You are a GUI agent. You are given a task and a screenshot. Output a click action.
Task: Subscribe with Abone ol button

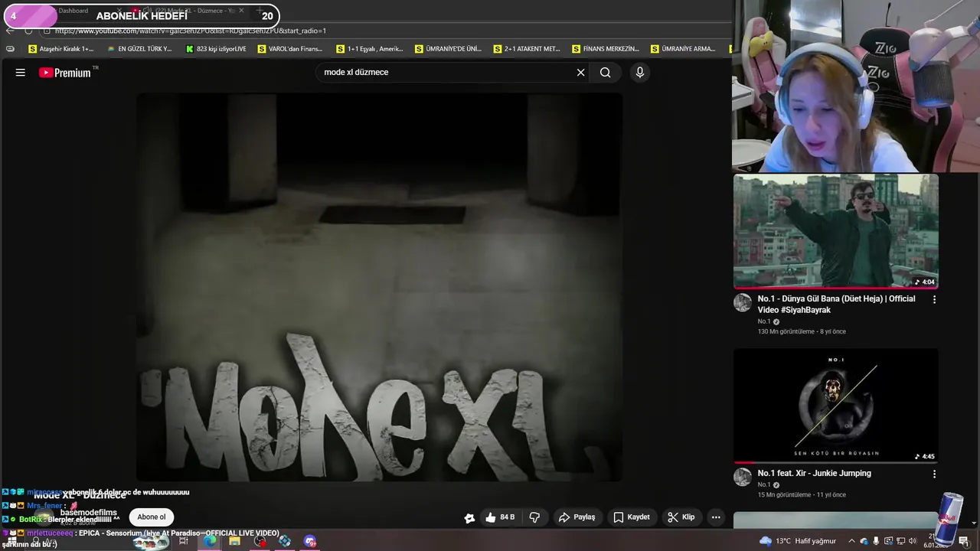(x=151, y=517)
